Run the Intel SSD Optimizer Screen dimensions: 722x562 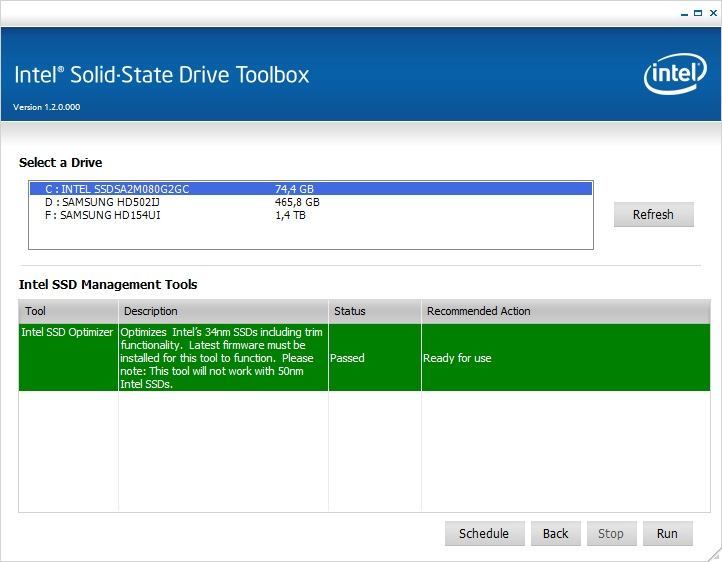[668, 533]
